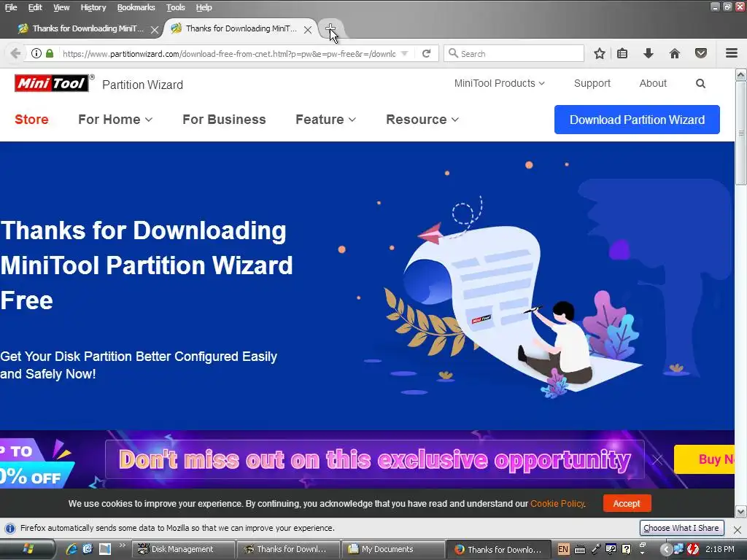This screenshot has width=747, height=560.
Task: Click the magnifier search icon on MiniTool site
Action: 700,83
